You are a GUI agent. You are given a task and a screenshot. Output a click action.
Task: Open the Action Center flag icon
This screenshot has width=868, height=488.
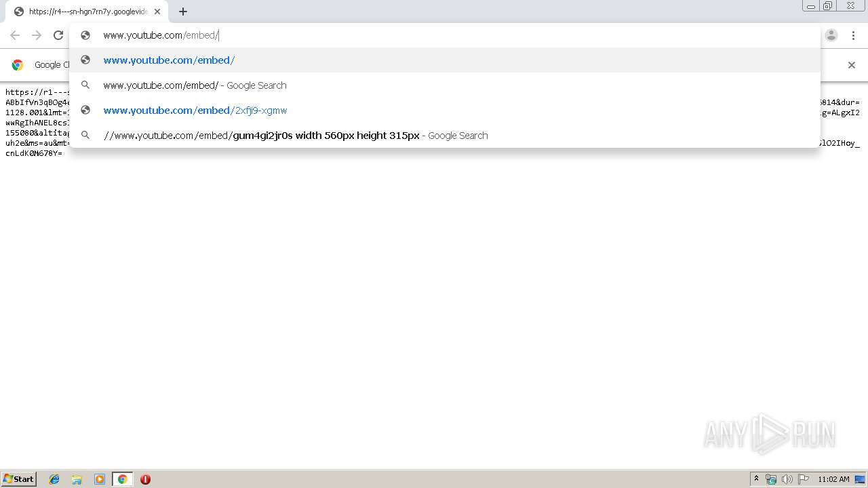tap(804, 479)
